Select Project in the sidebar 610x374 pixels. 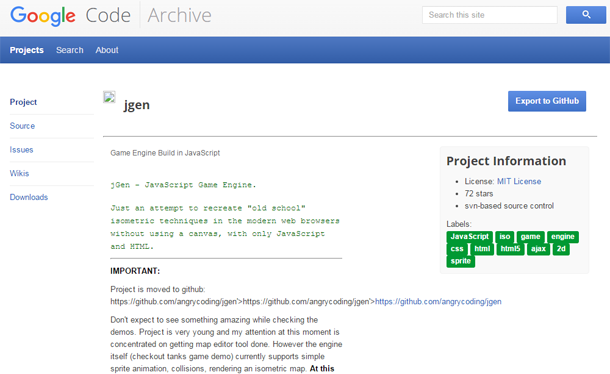click(23, 102)
